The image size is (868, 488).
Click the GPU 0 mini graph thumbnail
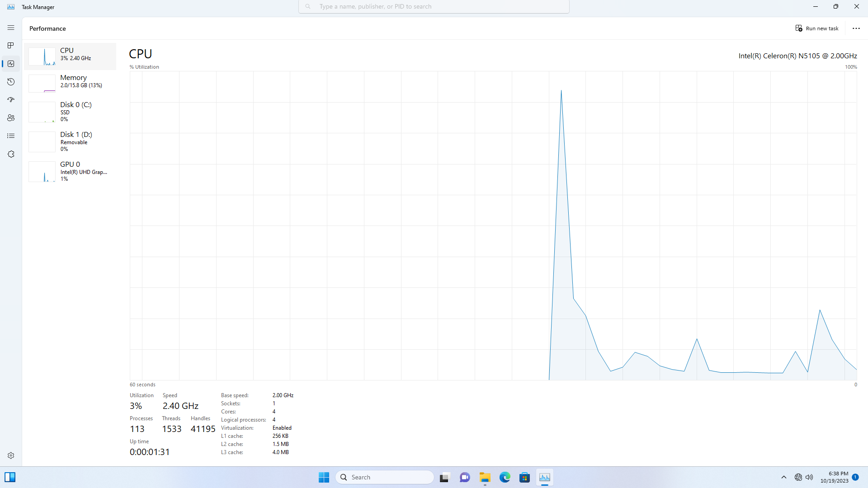[x=42, y=172]
